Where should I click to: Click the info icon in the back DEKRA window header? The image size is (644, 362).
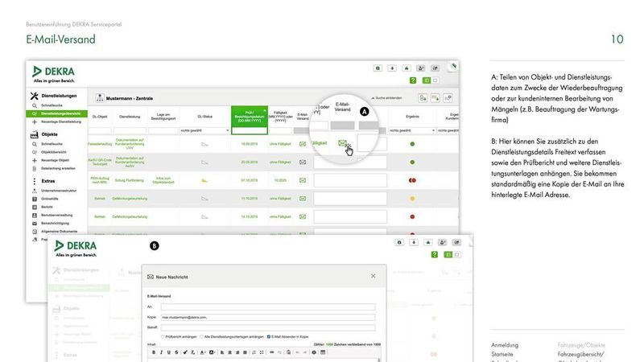click(378, 68)
